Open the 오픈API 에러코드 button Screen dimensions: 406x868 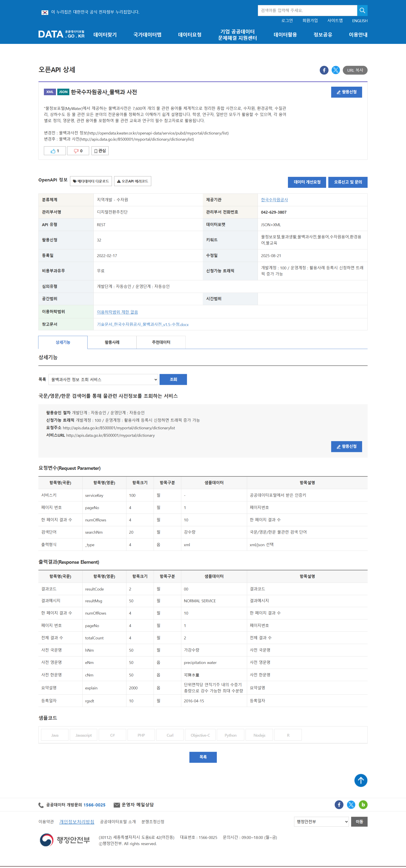132,181
